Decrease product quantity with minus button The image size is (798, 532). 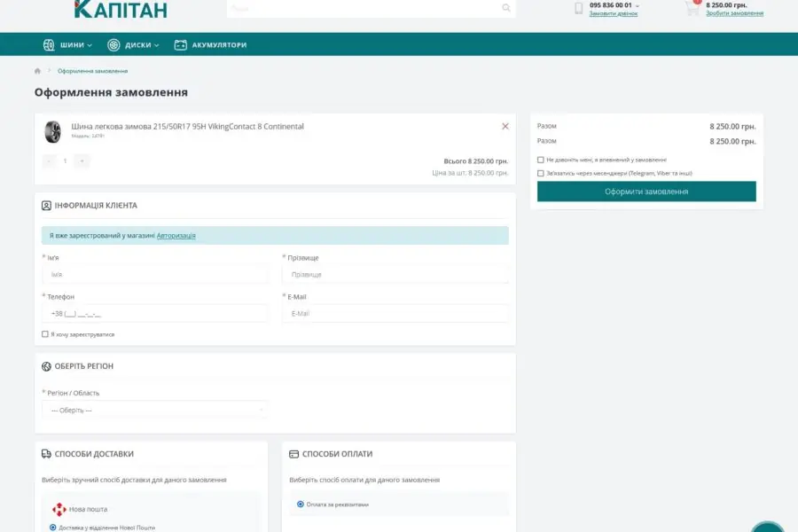tap(49, 161)
